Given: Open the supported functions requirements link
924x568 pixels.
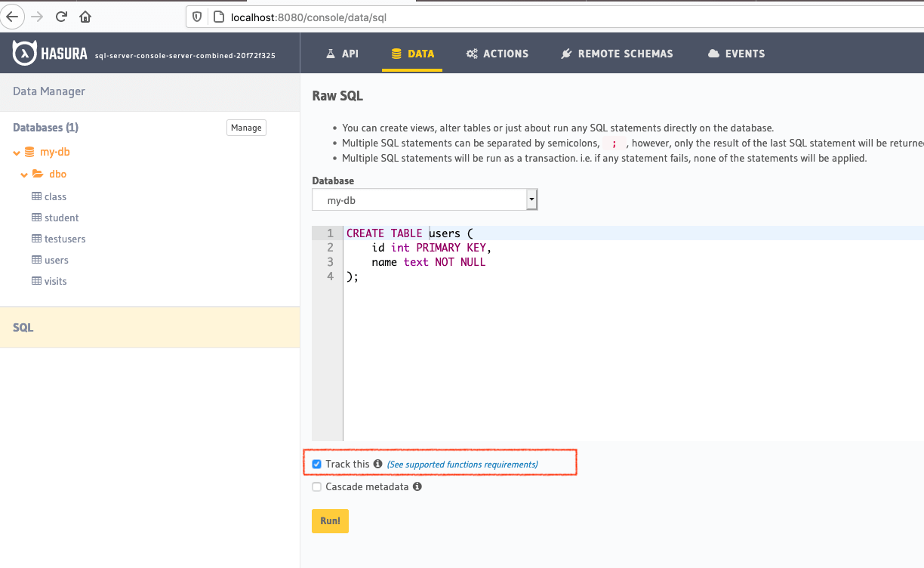Looking at the screenshot, I should (462, 465).
